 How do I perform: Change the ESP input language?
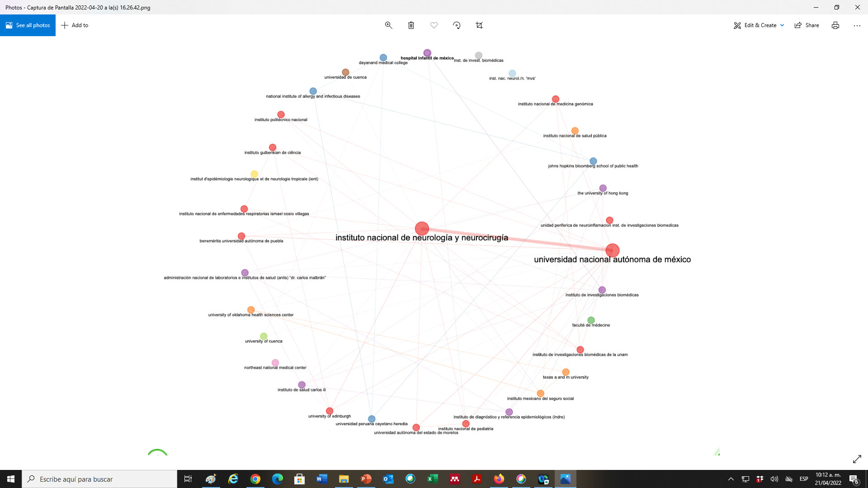(x=804, y=479)
